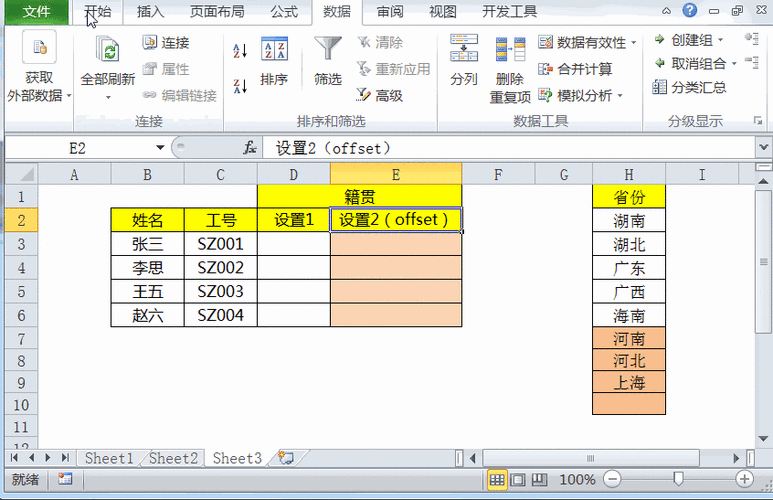Open the Name Box dropdown arrow

160,147
